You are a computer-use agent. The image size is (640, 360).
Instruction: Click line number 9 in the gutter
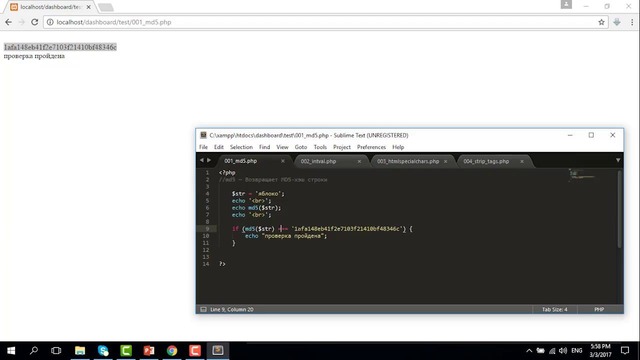[207, 229]
